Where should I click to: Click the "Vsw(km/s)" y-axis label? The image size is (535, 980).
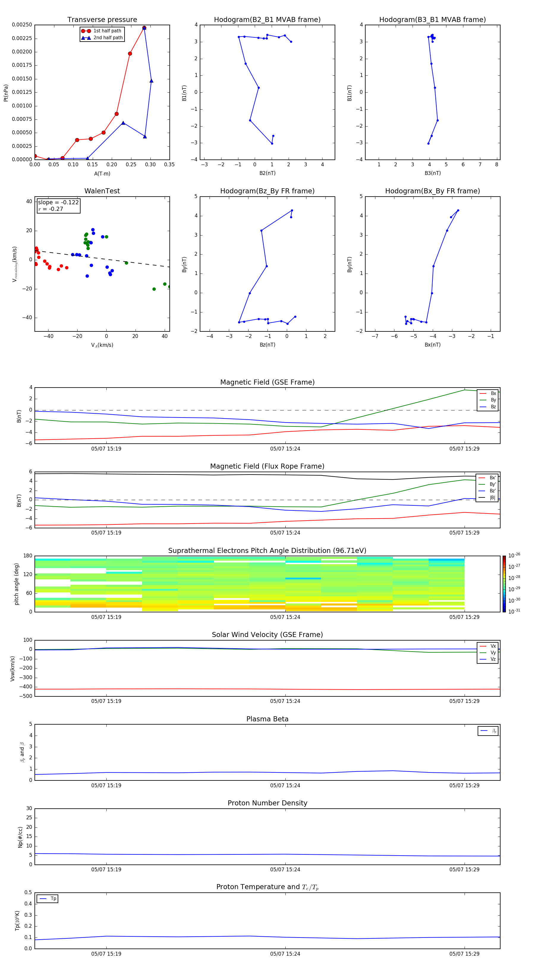tap(12, 668)
